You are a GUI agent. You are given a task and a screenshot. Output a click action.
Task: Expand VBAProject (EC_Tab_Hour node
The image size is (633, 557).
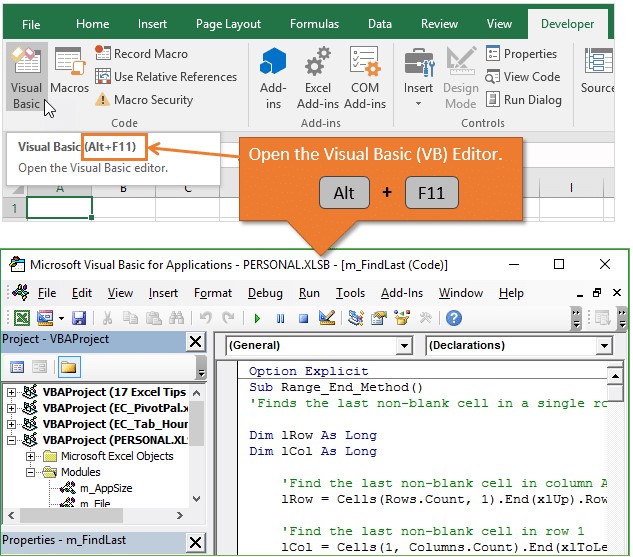11,424
